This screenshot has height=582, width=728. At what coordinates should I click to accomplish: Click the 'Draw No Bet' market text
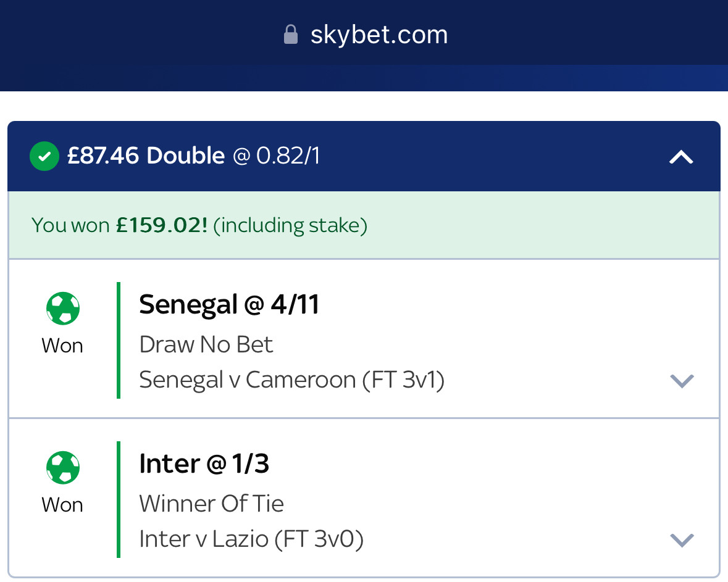click(206, 344)
